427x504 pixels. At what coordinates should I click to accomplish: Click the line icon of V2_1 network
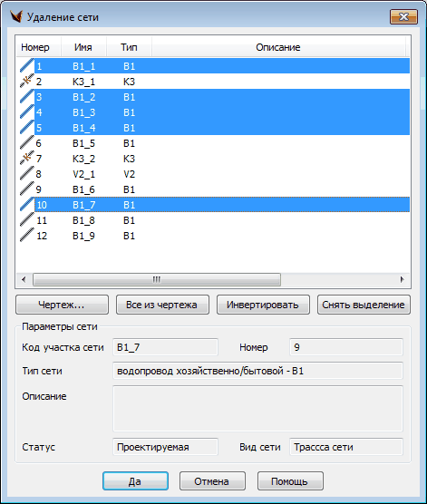pos(26,174)
